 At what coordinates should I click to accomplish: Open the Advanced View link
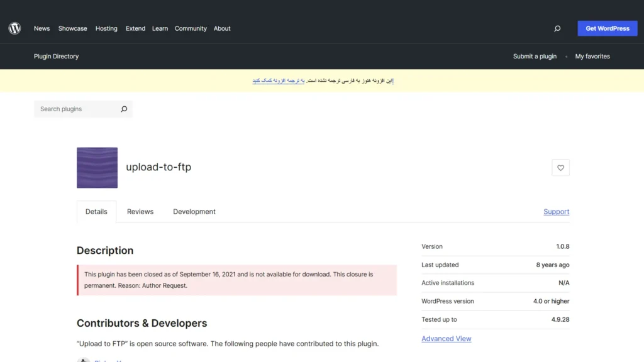446,339
